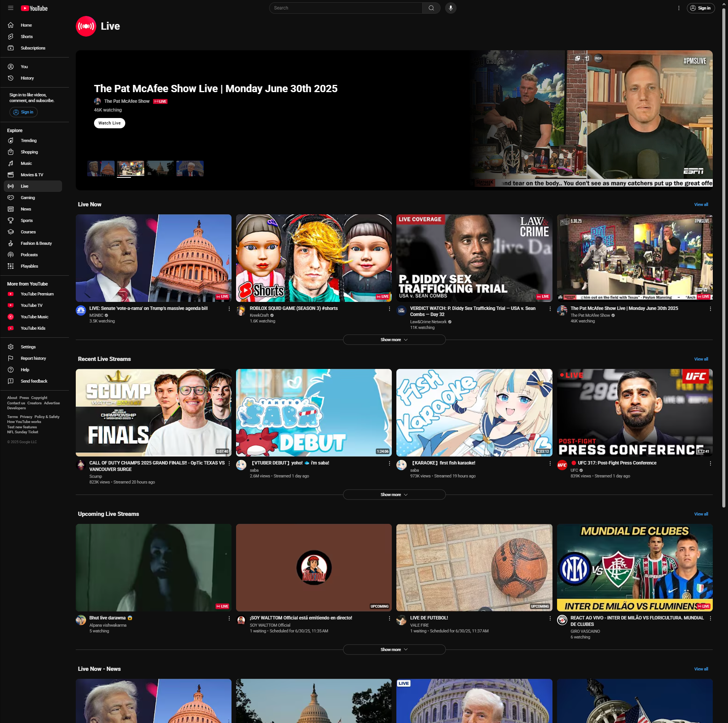Open options menu for MSNBC live video
This screenshot has width=728, height=723.
229,309
